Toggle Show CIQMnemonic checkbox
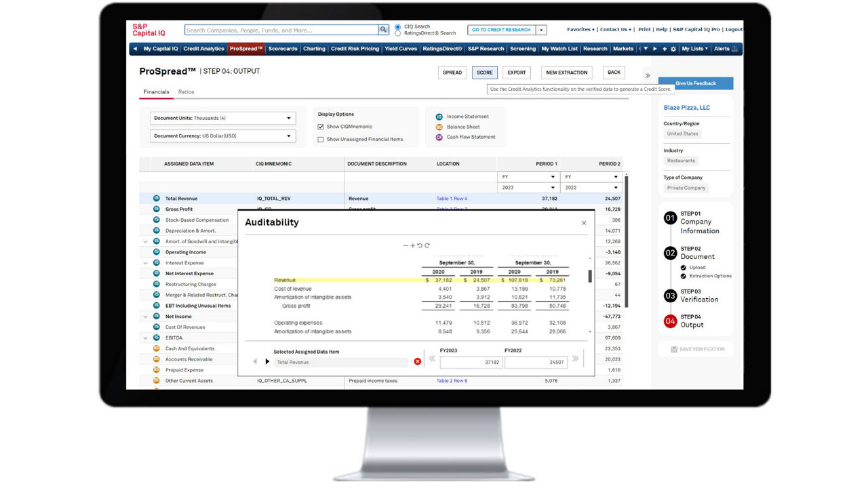 pyautogui.click(x=321, y=127)
